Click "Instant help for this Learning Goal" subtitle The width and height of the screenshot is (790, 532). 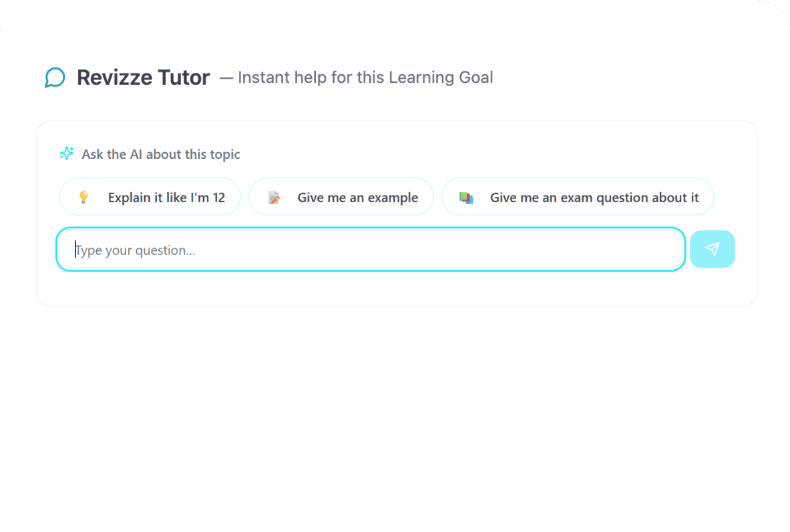pyautogui.click(x=365, y=77)
